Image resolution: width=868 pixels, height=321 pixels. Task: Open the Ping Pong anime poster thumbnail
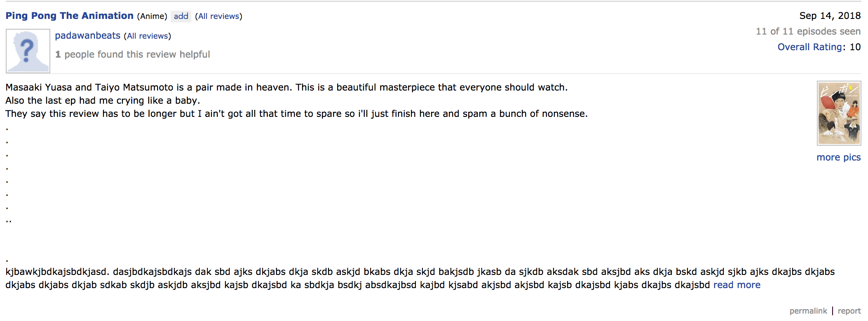(839, 113)
